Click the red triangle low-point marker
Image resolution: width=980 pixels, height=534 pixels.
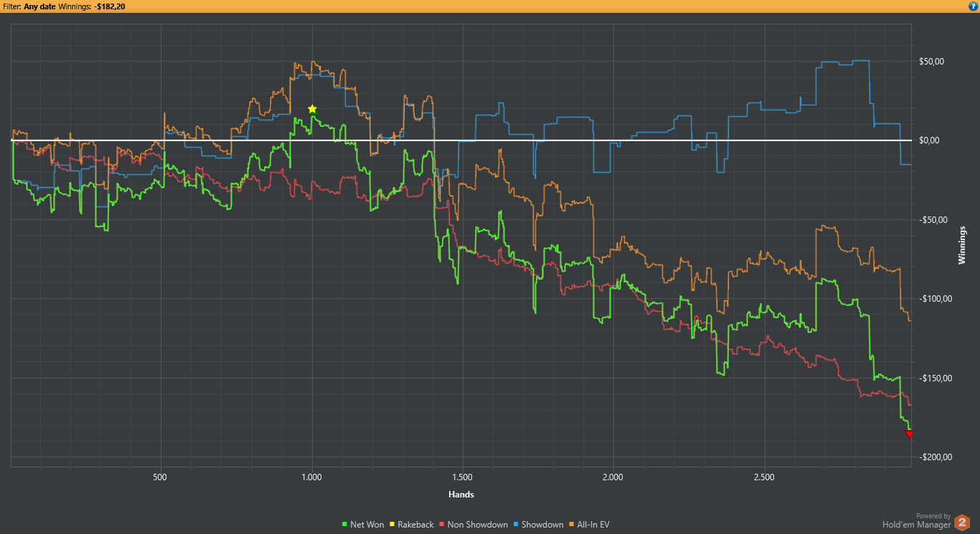[909, 434]
